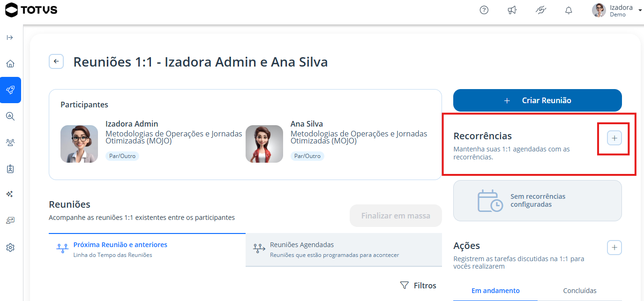Click the Par/Outro tag under Ana Silva

tap(307, 156)
